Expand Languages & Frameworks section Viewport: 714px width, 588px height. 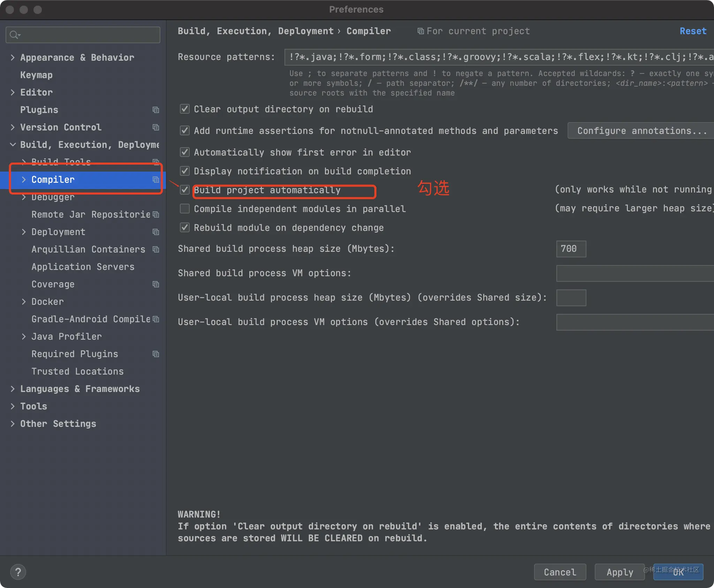[x=13, y=389]
